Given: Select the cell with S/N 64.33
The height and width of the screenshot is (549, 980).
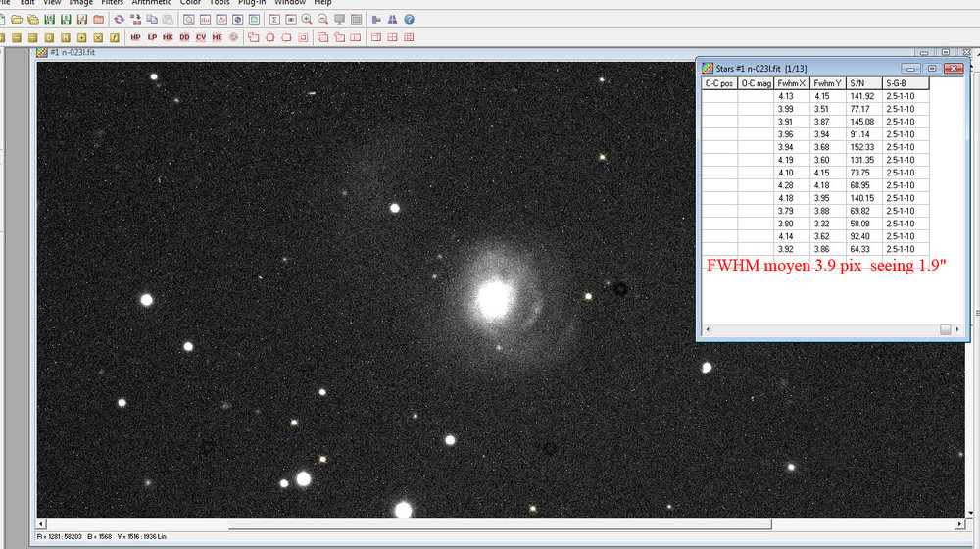Looking at the screenshot, I should [863, 249].
